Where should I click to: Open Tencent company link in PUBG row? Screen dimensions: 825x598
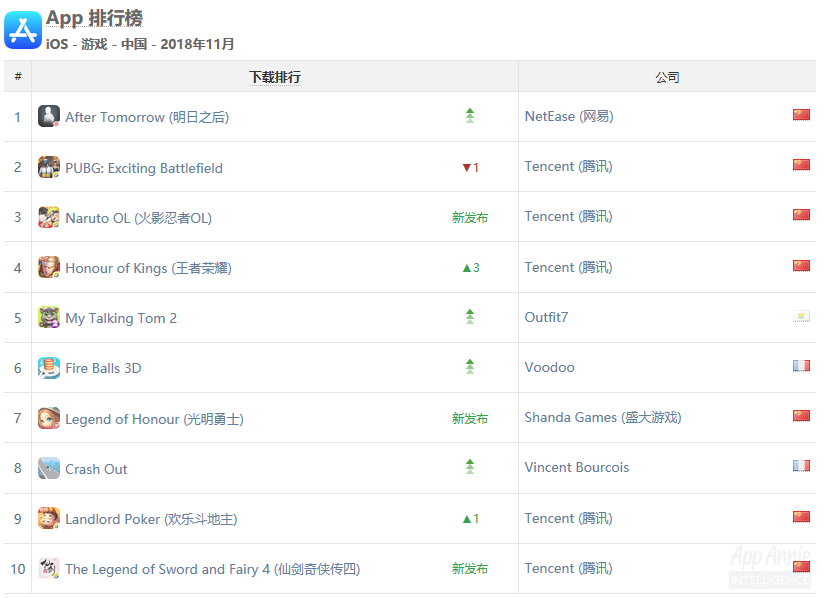click(569, 166)
